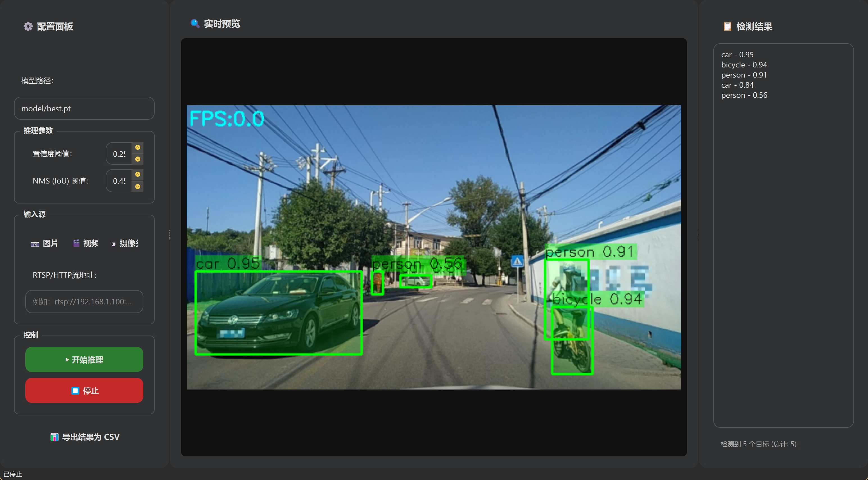Viewport: 868px width, 480px height.
Task: Decrease the 置信度阈值 with the down arrow
Action: [137, 159]
